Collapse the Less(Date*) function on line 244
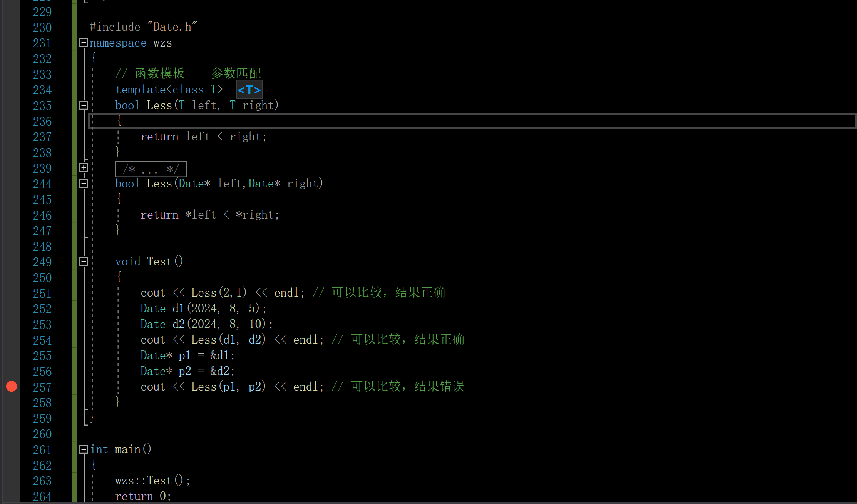The width and height of the screenshot is (857, 504). (84, 184)
